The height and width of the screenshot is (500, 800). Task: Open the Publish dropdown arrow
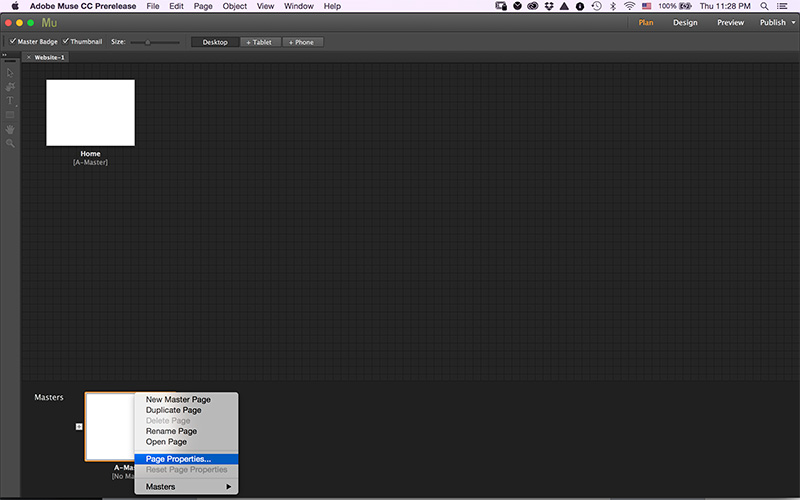click(793, 23)
